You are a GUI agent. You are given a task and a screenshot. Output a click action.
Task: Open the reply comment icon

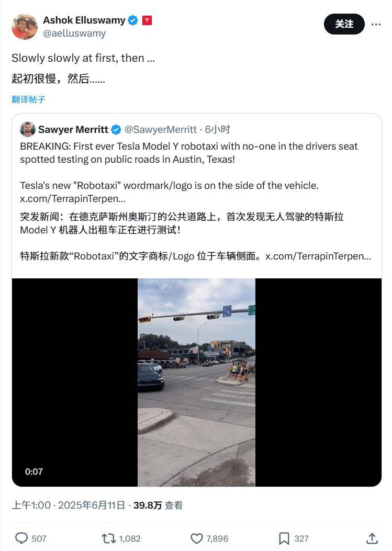coord(21,538)
